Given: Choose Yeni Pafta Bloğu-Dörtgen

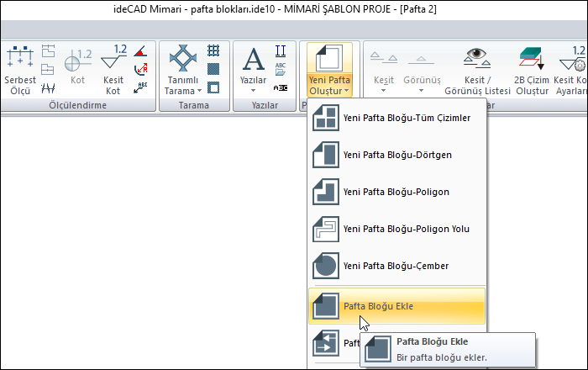Looking at the screenshot, I should 396,155.
